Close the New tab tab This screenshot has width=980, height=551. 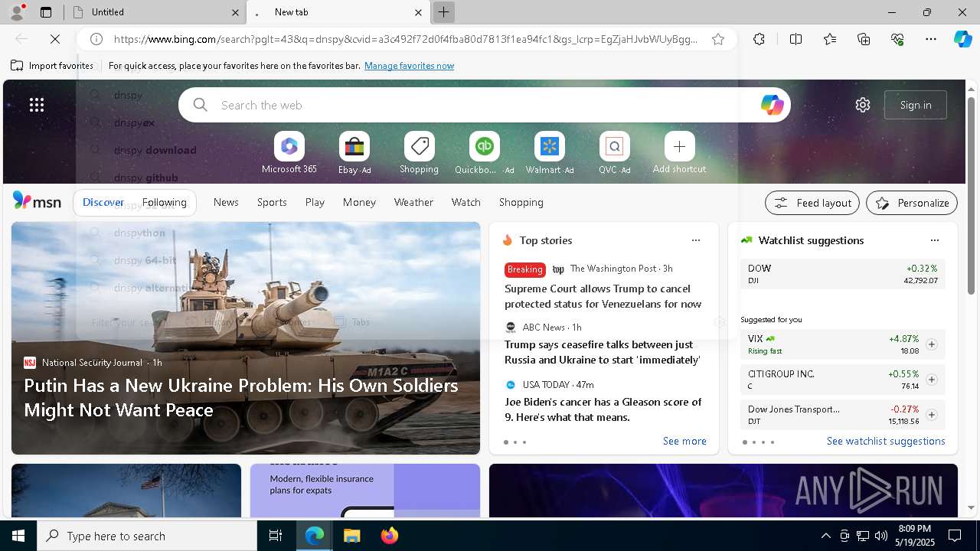[x=418, y=12]
